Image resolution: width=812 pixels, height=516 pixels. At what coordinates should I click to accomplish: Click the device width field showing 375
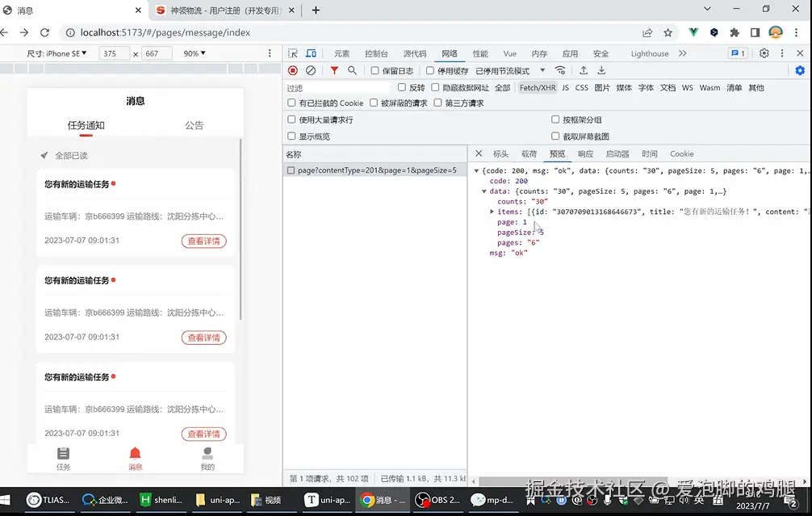tap(114, 53)
